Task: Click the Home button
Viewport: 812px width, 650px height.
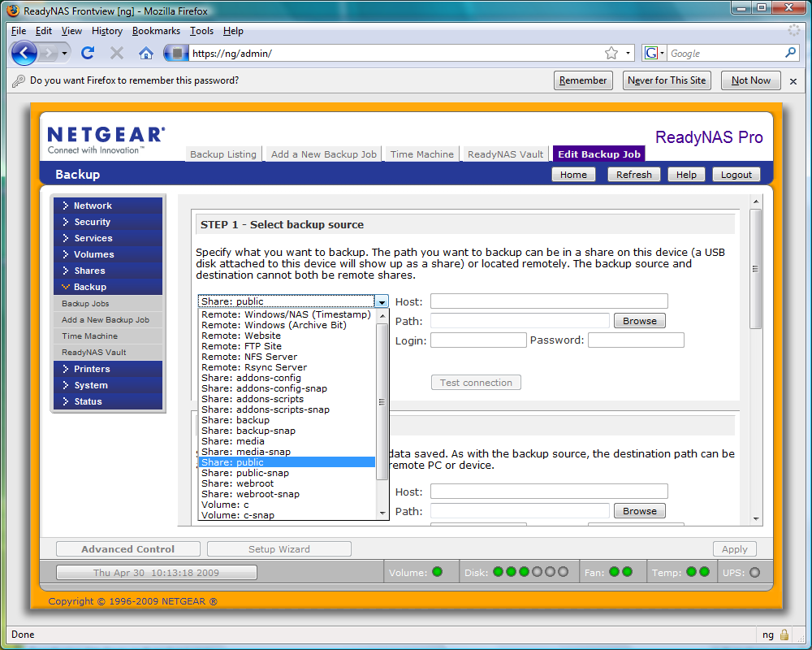Action: pyautogui.click(x=573, y=175)
